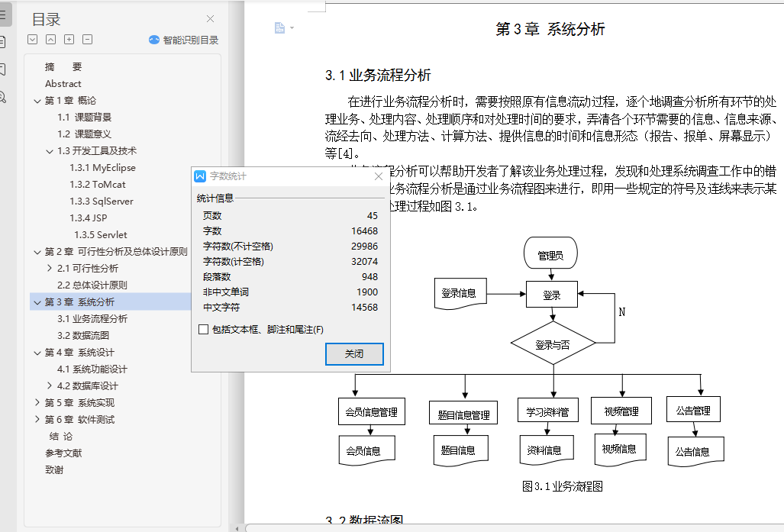Select 1.3.2 ToMcat in outline
Screen dimensions: 784x532
[x=98, y=185]
